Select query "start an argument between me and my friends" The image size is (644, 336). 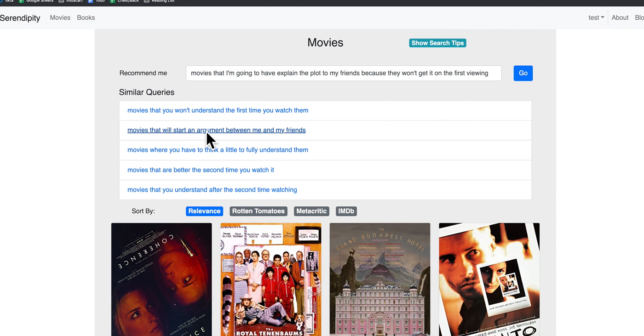[x=216, y=130]
